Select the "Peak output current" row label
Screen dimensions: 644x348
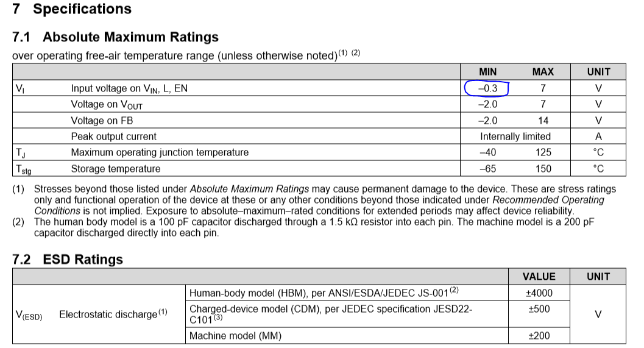(x=113, y=137)
